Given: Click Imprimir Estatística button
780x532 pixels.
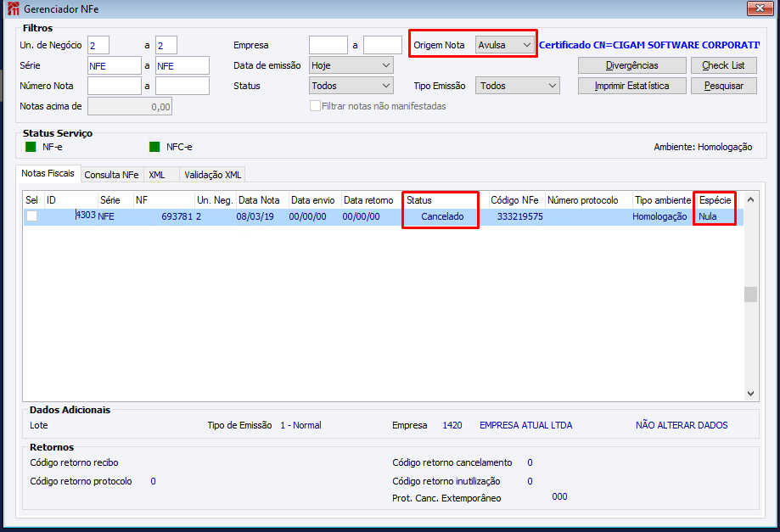Looking at the screenshot, I should (x=631, y=86).
